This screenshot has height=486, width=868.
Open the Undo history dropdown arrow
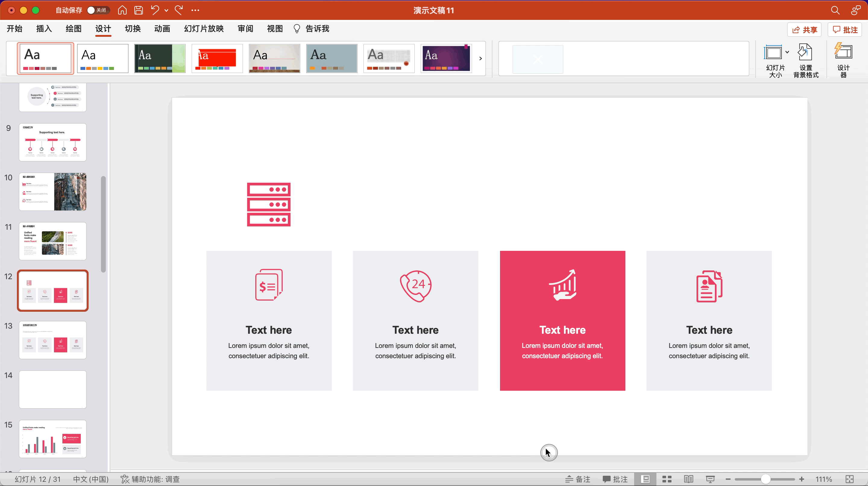tap(166, 11)
